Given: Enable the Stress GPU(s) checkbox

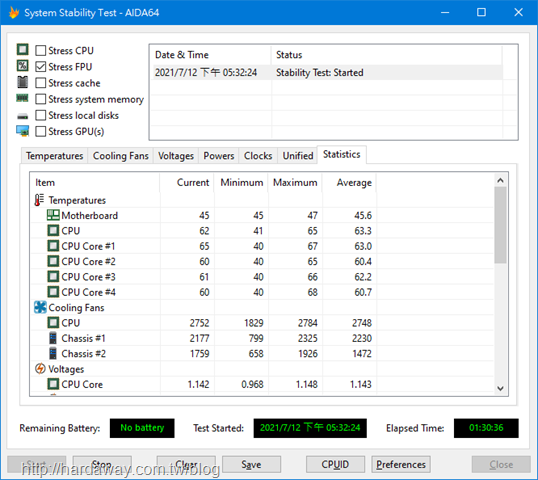Looking at the screenshot, I should point(40,131).
